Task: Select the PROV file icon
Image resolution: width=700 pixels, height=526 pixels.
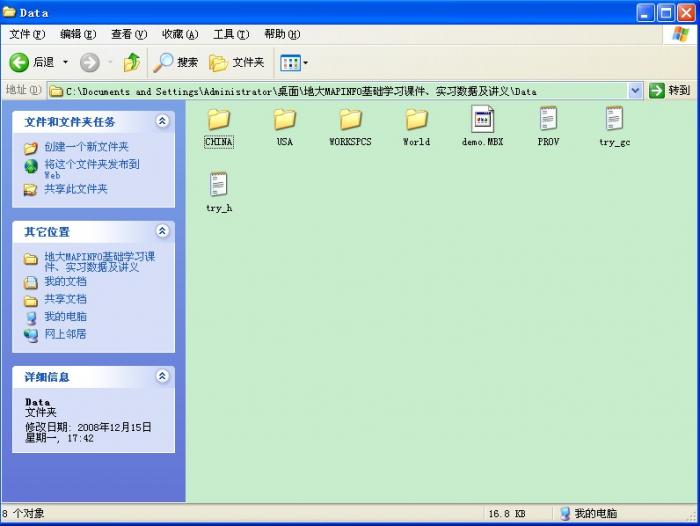Action: click(548, 120)
